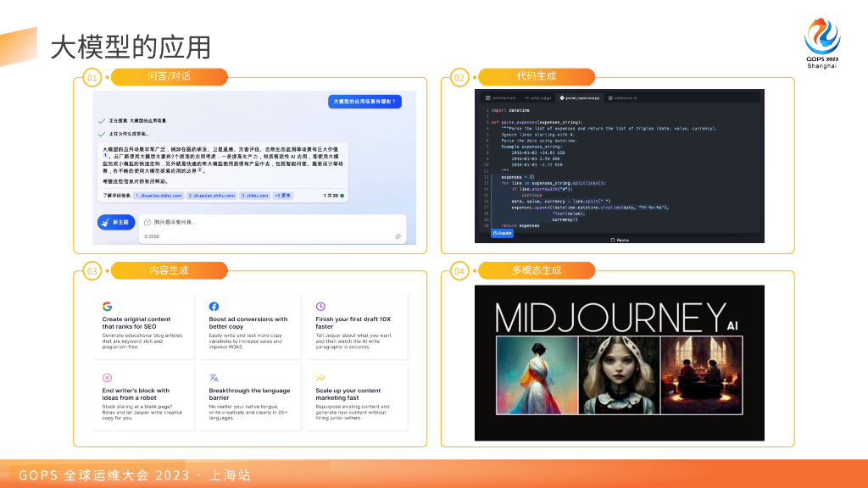Click the Facebook icon above ad conversions

click(x=214, y=306)
